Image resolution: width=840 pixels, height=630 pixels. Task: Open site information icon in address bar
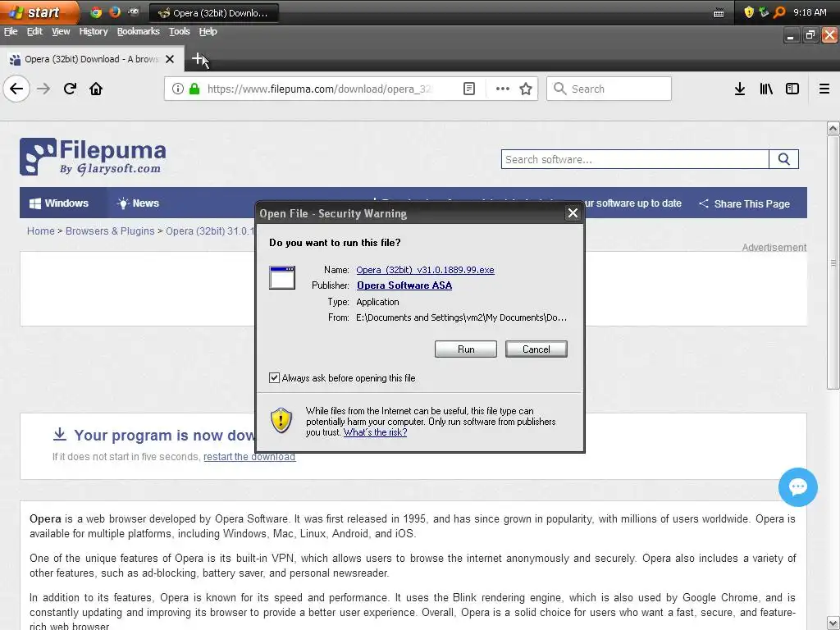(x=178, y=89)
